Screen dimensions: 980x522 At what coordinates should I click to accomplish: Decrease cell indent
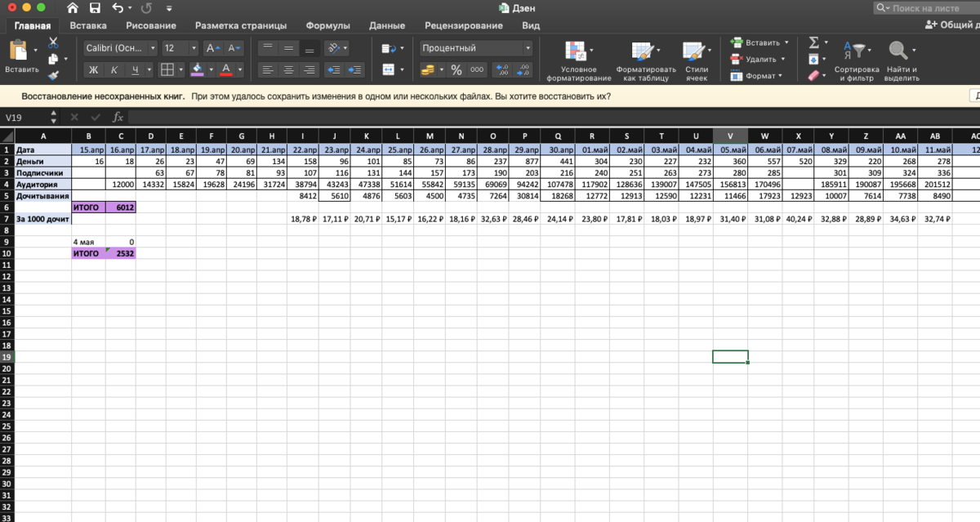click(x=334, y=69)
